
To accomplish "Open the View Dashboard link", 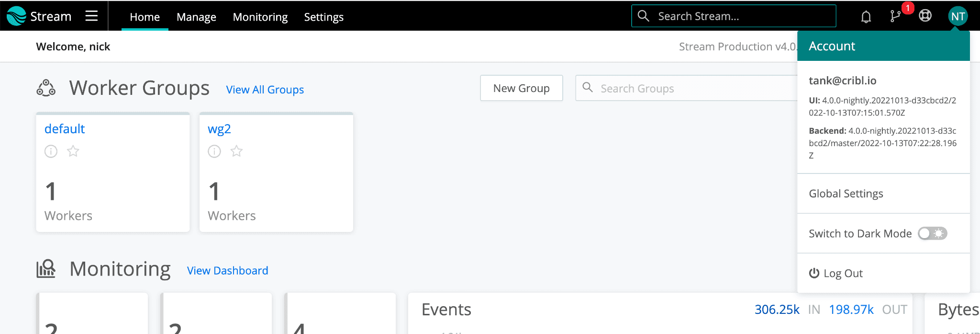I will [227, 271].
